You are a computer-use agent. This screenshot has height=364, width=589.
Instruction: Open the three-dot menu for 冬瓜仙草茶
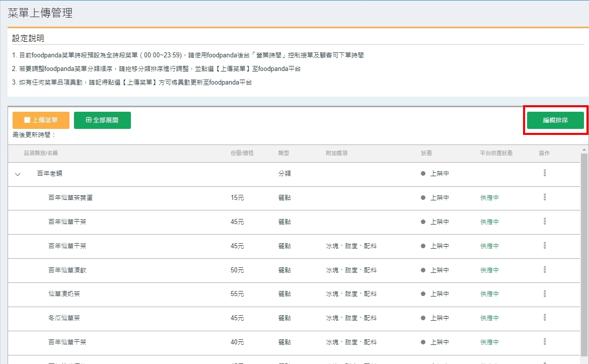click(x=545, y=318)
